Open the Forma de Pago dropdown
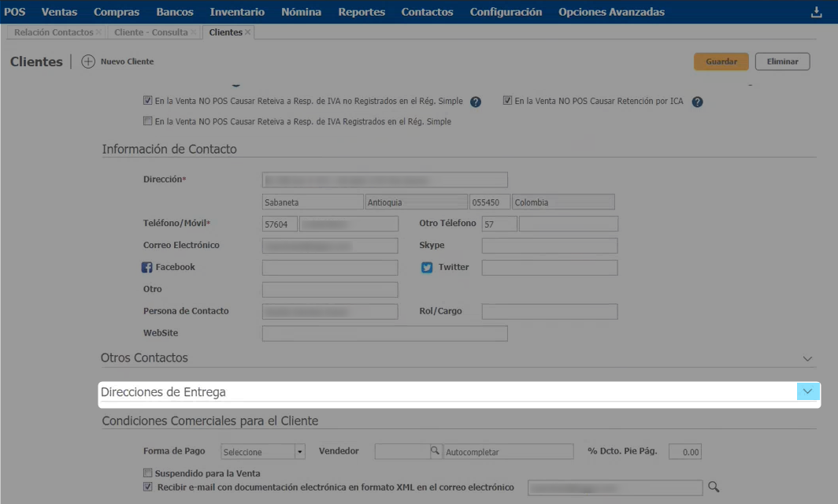 pyautogui.click(x=299, y=452)
